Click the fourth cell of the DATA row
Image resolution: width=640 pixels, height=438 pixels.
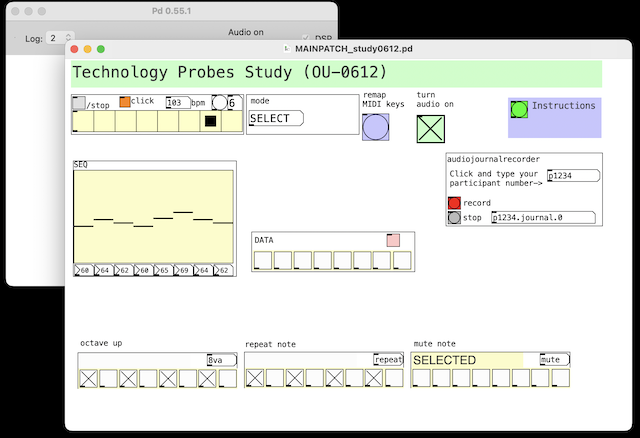tap(322, 260)
